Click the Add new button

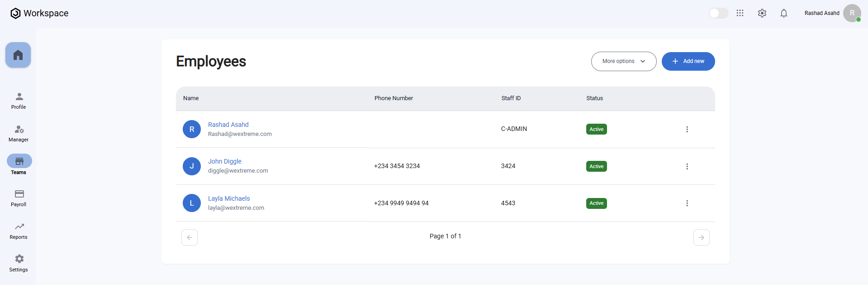688,61
